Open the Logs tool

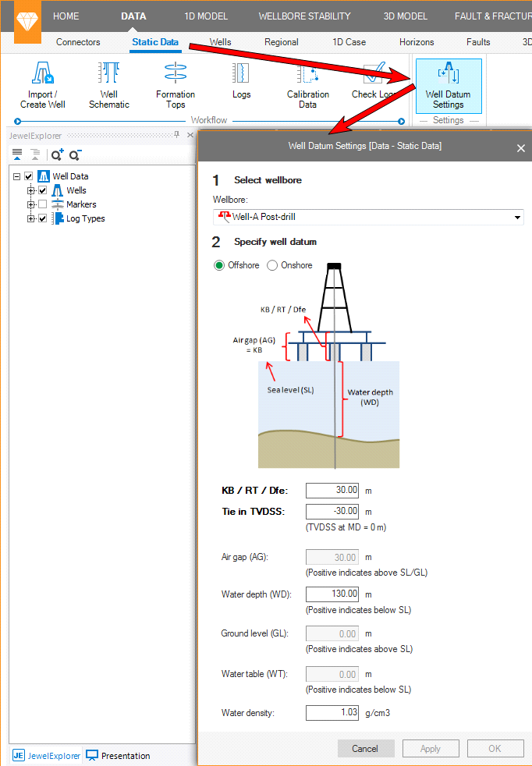[241, 84]
